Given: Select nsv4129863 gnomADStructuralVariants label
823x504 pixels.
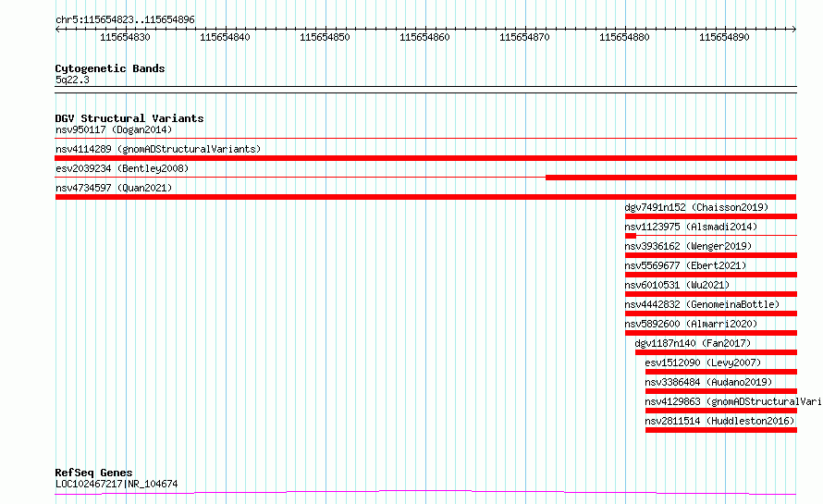Looking at the screenshot, I should tap(733, 401).
